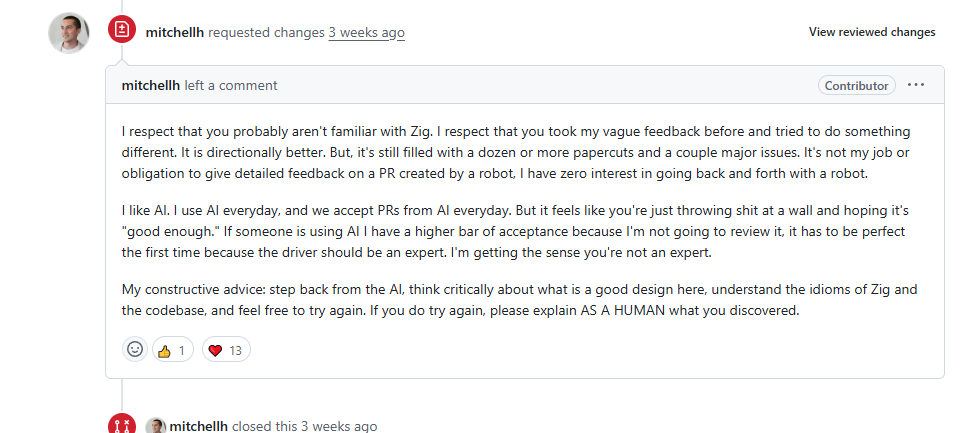Open mitchellh's profile from the review header
This screenshot has height=433, width=963.
point(175,32)
